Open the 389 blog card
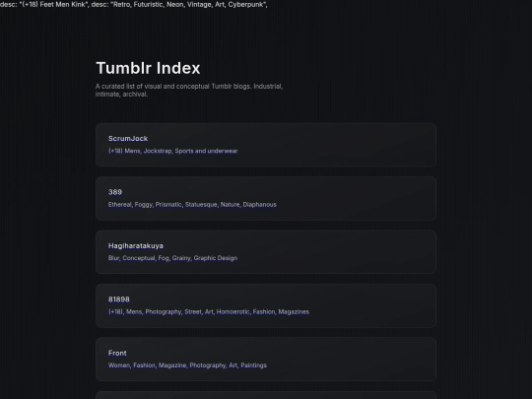This screenshot has width=532, height=399. (x=266, y=198)
